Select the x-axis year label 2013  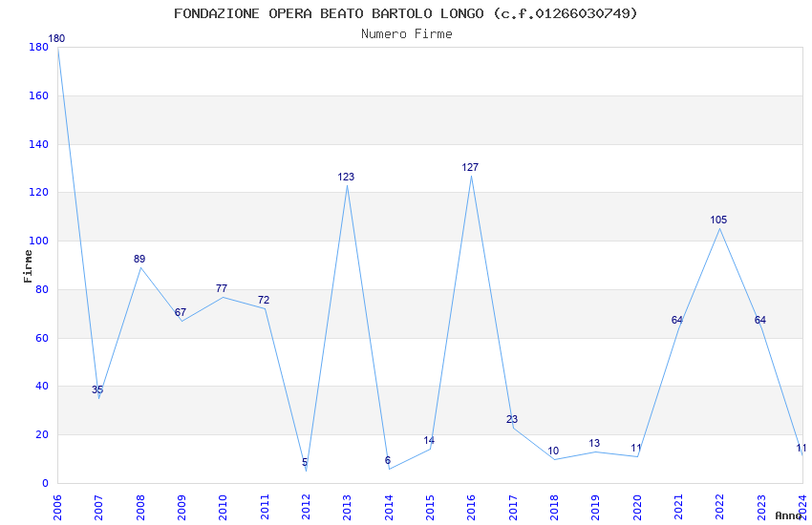[347, 507]
